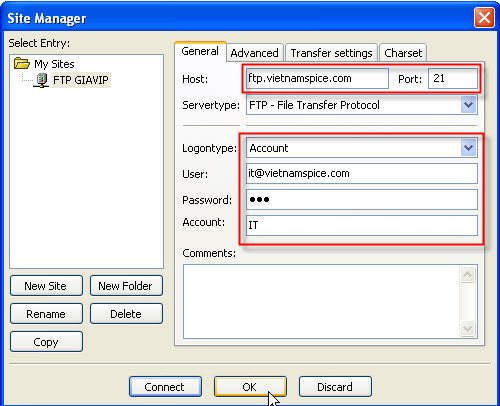Switch to the Charset tab

(x=403, y=53)
